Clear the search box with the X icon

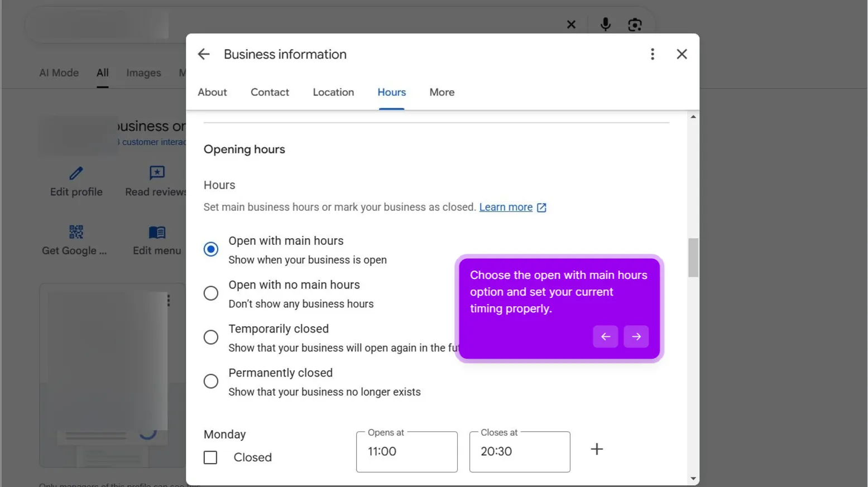point(571,25)
